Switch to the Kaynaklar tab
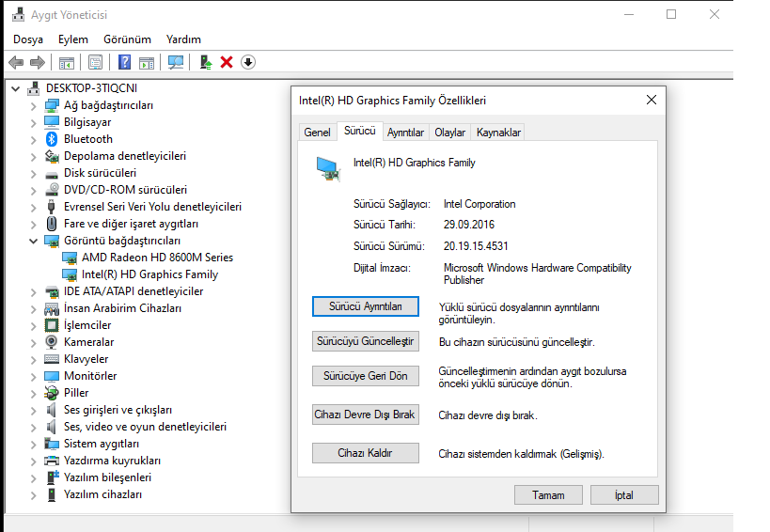 (x=498, y=133)
